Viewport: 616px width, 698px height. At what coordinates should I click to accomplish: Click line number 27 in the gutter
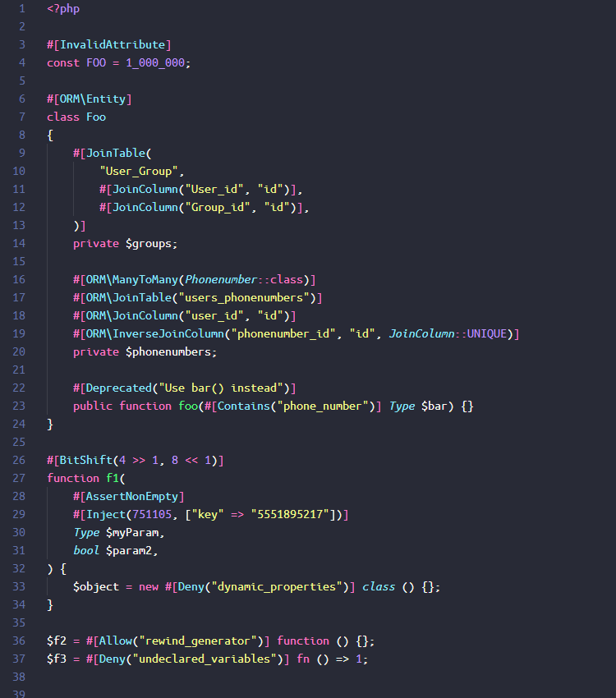pyautogui.click(x=19, y=478)
